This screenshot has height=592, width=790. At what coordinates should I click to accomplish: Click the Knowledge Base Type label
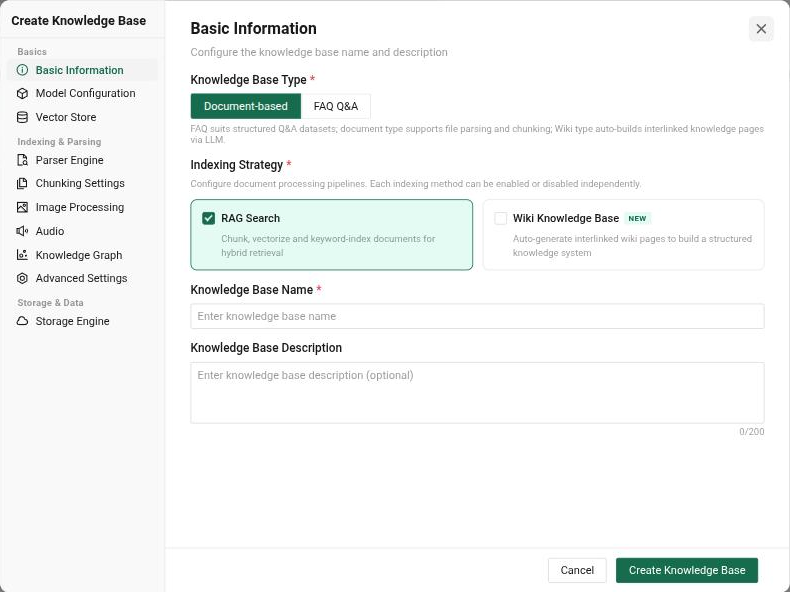248,80
